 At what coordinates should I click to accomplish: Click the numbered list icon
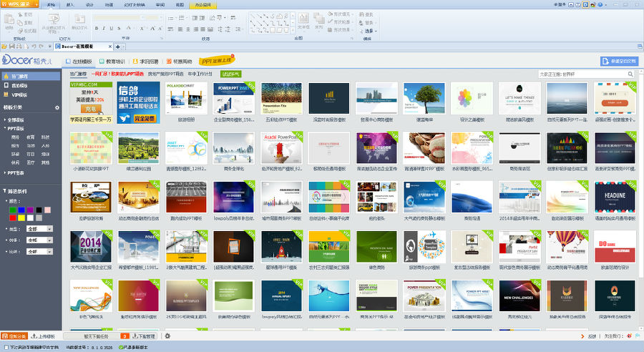pos(182,18)
